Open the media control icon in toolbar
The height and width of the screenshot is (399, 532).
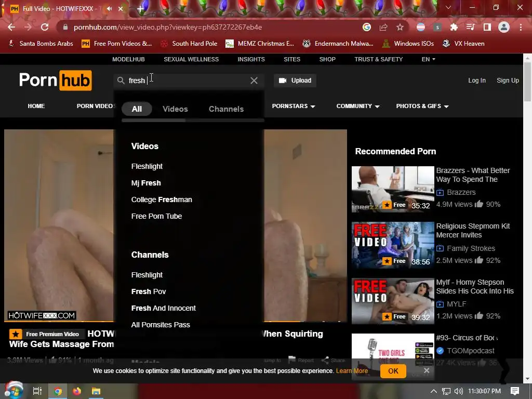click(x=471, y=27)
